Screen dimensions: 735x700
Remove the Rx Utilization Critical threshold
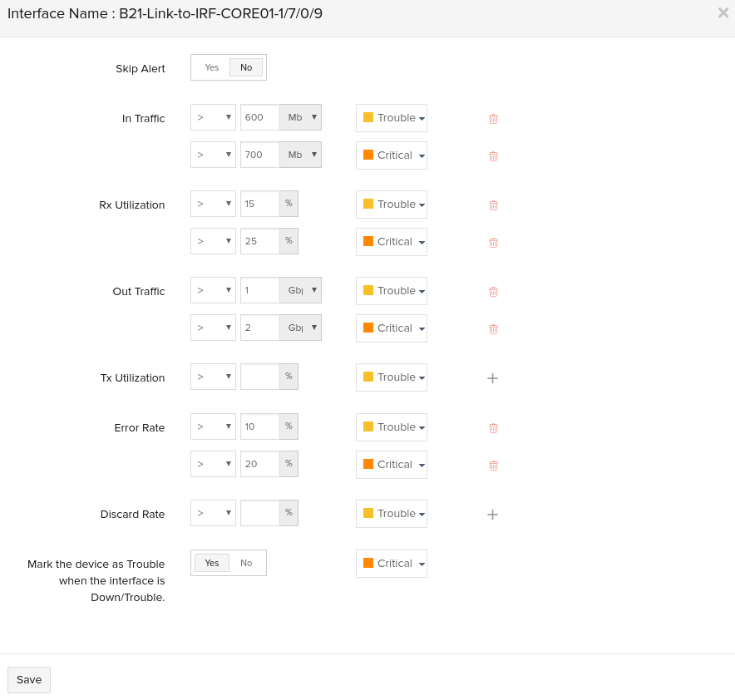coord(493,242)
